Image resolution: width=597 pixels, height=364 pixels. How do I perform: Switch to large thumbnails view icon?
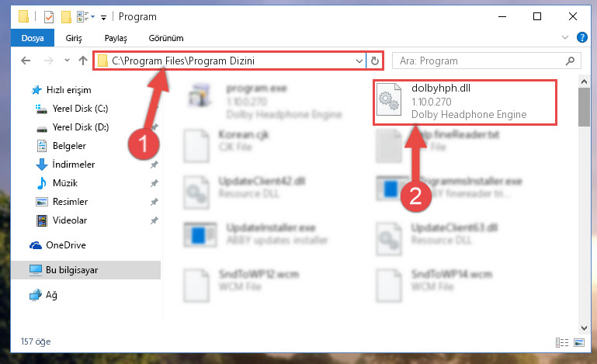(579, 343)
